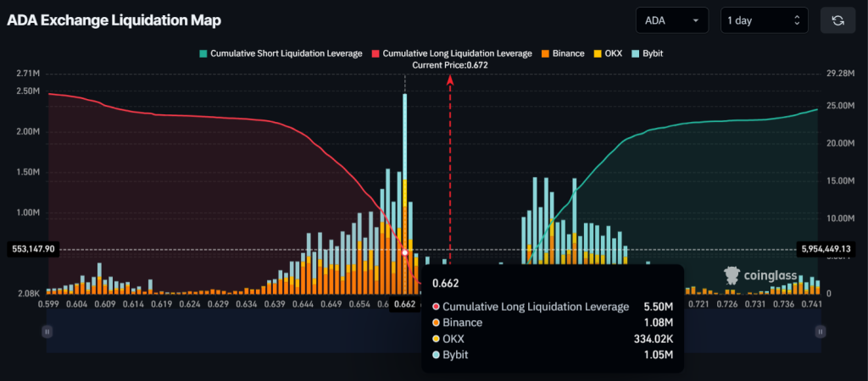This screenshot has width=868, height=381.
Task: Click the highlighted data point on red line
Action: [404, 252]
